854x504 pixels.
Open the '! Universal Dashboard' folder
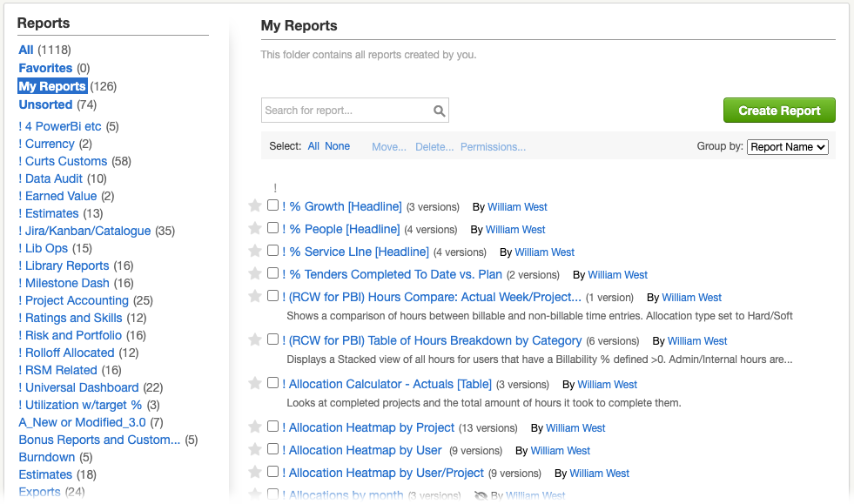[x=78, y=387]
